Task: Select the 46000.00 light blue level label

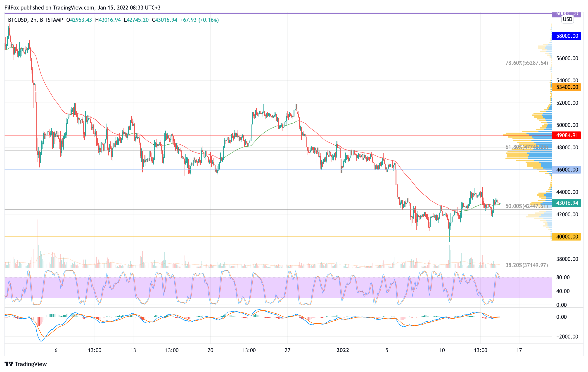Action: coord(567,170)
